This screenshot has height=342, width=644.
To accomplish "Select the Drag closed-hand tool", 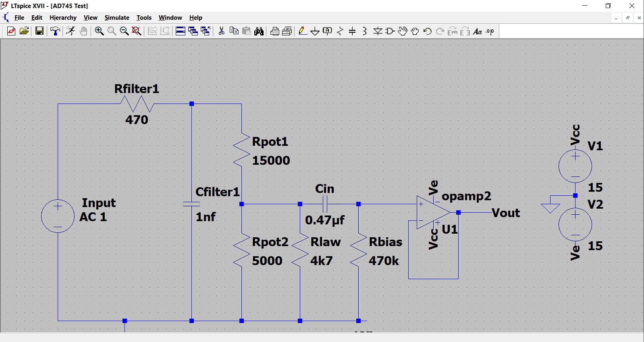I will [415, 31].
